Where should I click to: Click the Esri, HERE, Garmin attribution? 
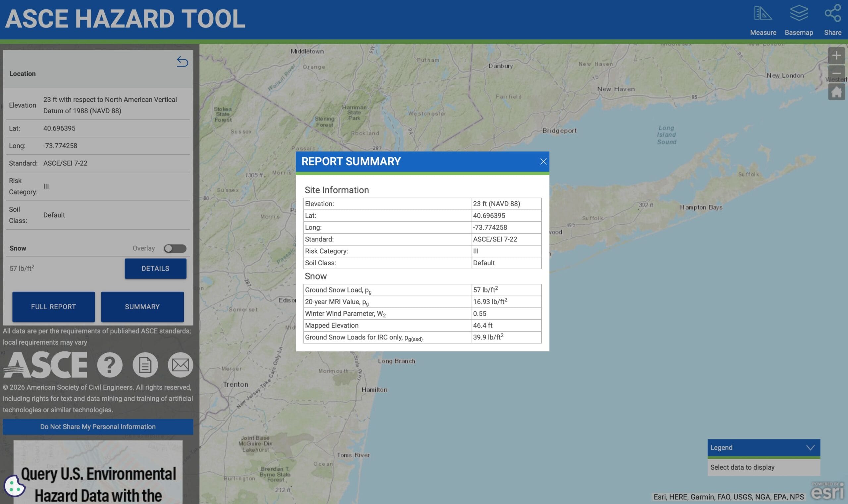(728, 497)
